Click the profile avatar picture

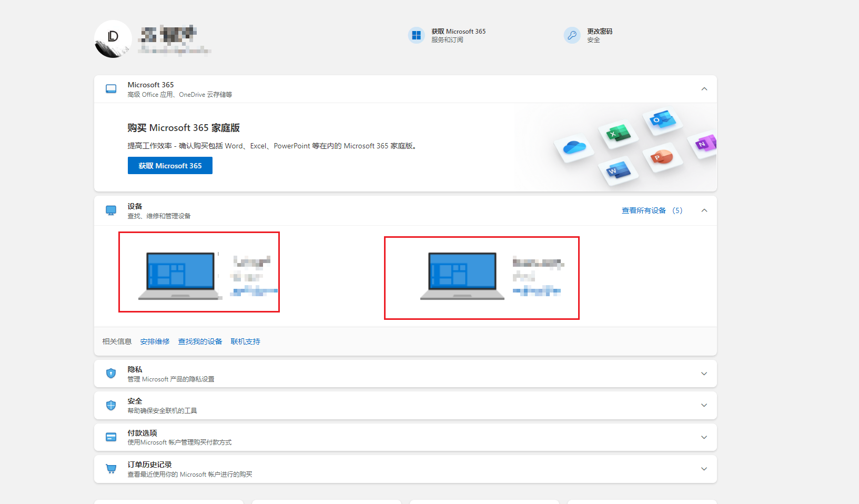click(x=113, y=39)
